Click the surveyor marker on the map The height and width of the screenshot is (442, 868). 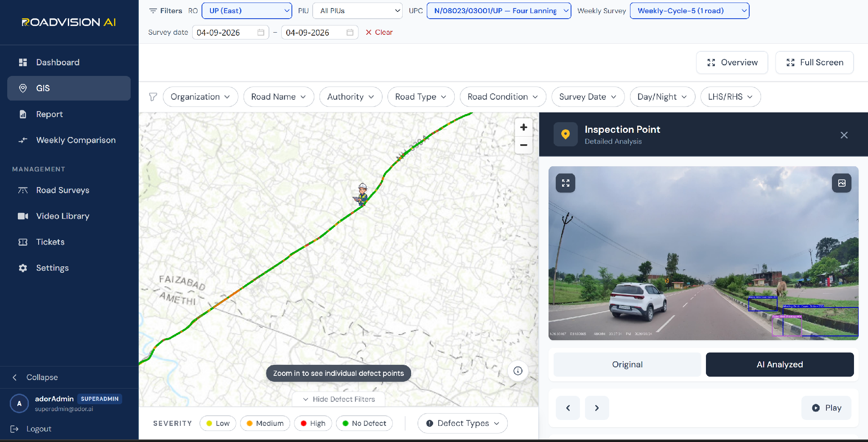(362, 195)
